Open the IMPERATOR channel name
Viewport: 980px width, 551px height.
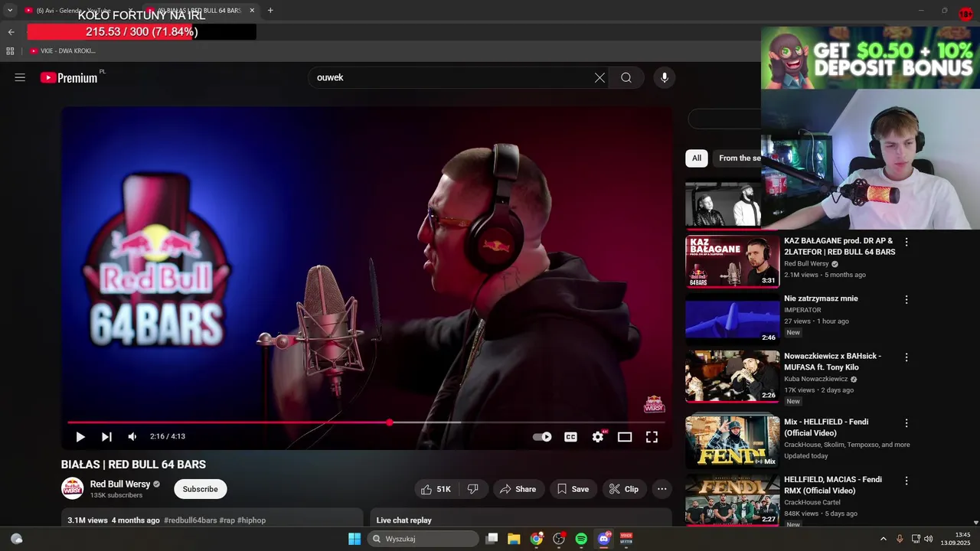point(802,310)
